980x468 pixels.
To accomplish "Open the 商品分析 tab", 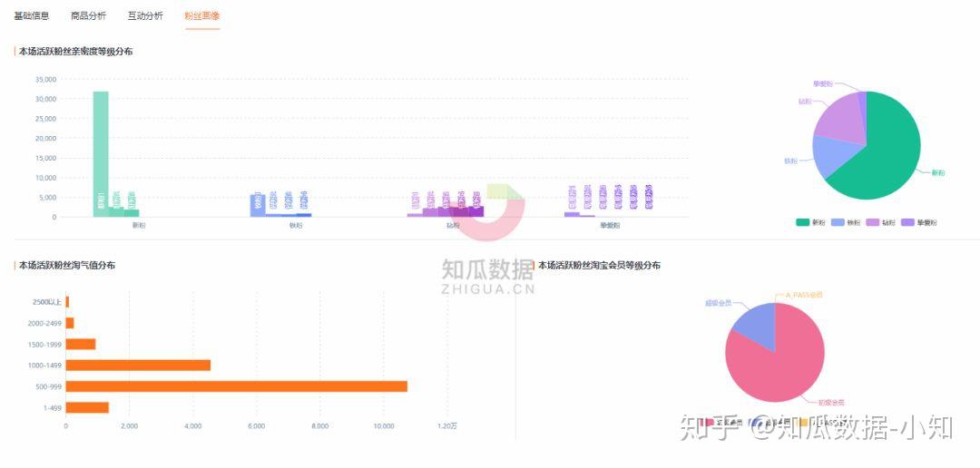I will tap(89, 15).
